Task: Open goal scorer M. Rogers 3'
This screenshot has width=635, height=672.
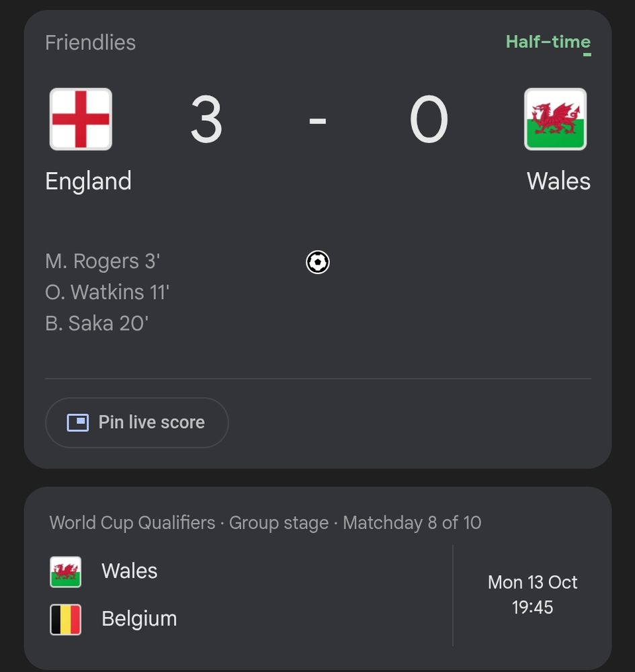Action: [102, 261]
